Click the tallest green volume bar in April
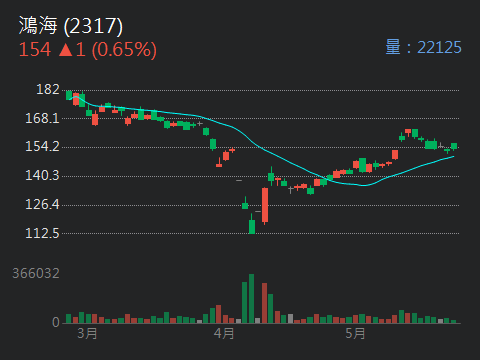The height and width of the screenshot is (360, 480). coord(251,299)
